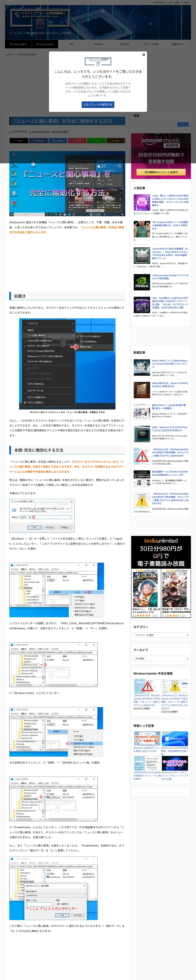This screenshot has height=980, width=196.
Task: Open the RADEON navigation tab
Action: click(x=124, y=44)
